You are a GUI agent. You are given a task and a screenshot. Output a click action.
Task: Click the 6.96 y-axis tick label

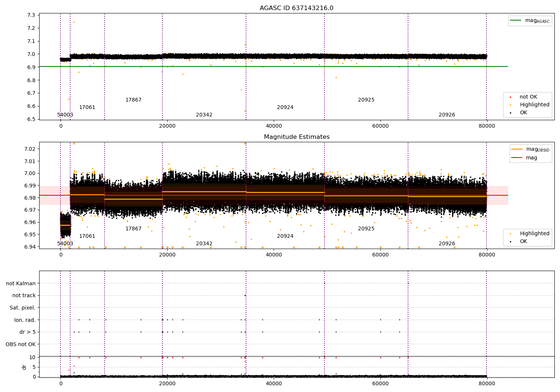[30, 223]
